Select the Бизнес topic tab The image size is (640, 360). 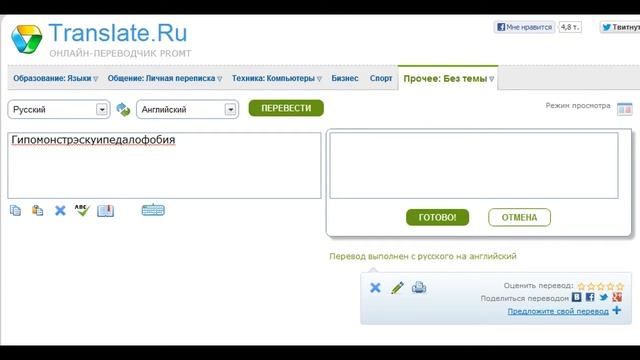tap(345, 78)
